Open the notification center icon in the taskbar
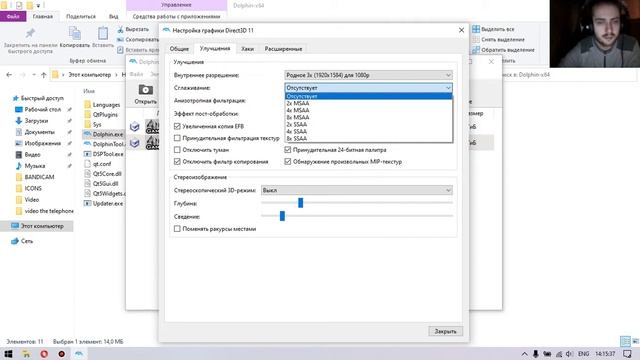The height and width of the screenshot is (360, 640). pyautogui.click(x=627, y=354)
